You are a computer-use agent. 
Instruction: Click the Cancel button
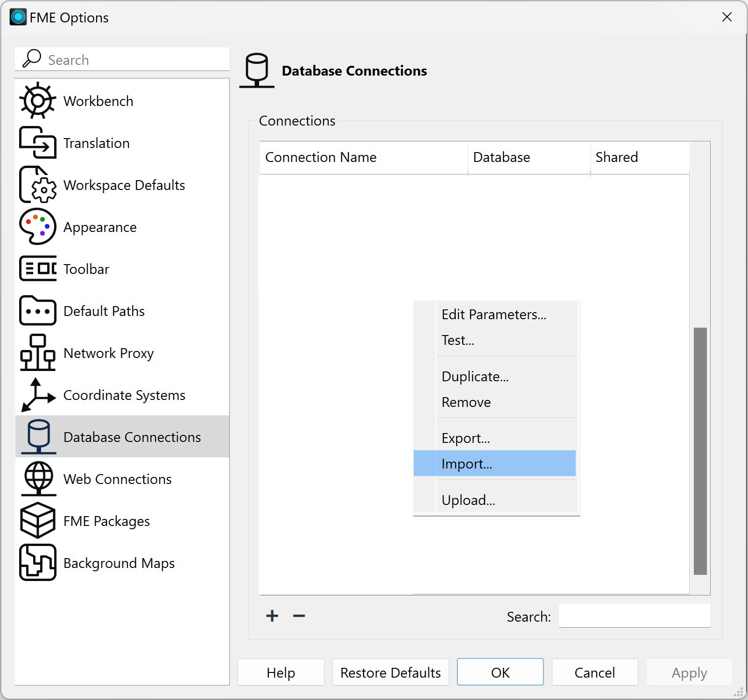click(x=594, y=672)
